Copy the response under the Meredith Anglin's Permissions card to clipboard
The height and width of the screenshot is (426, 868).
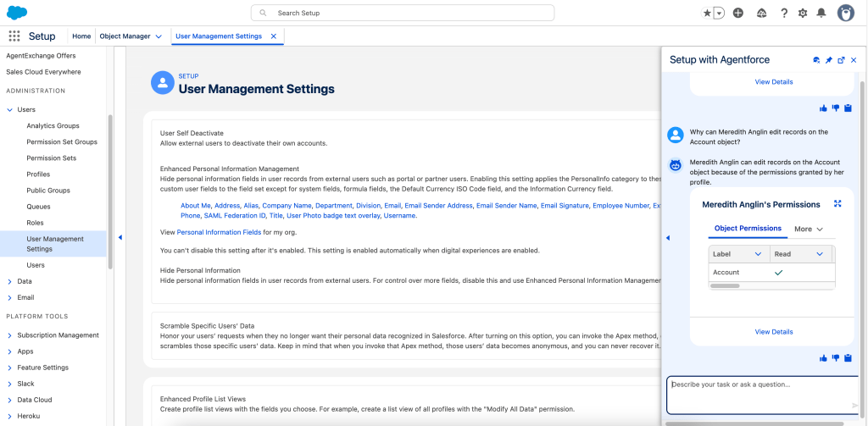click(x=848, y=358)
